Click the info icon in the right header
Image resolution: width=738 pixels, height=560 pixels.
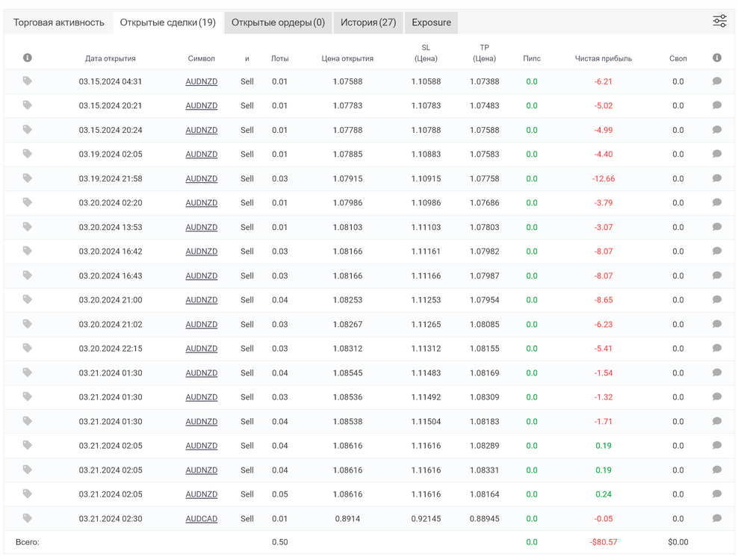pyautogui.click(x=717, y=57)
